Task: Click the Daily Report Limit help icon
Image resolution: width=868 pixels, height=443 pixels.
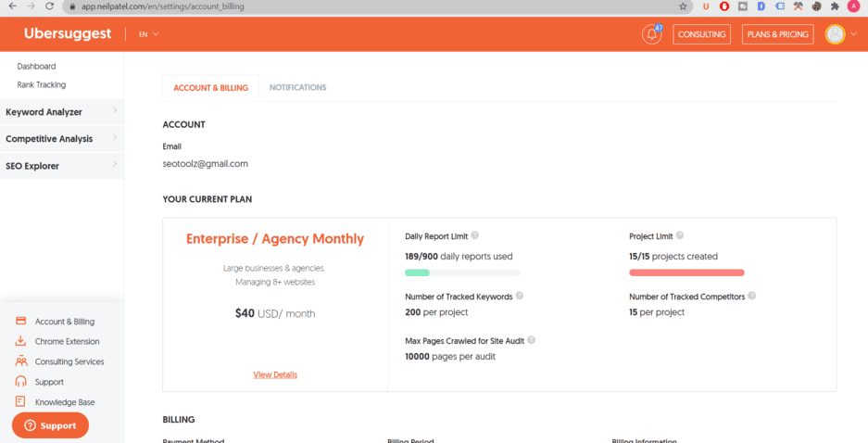Action: [x=474, y=235]
